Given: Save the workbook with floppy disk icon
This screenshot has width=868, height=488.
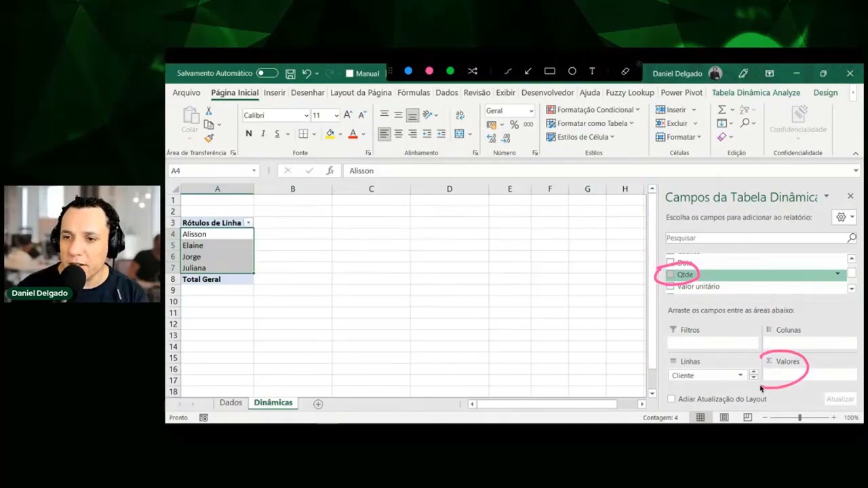Looking at the screenshot, I should (290, 73).
